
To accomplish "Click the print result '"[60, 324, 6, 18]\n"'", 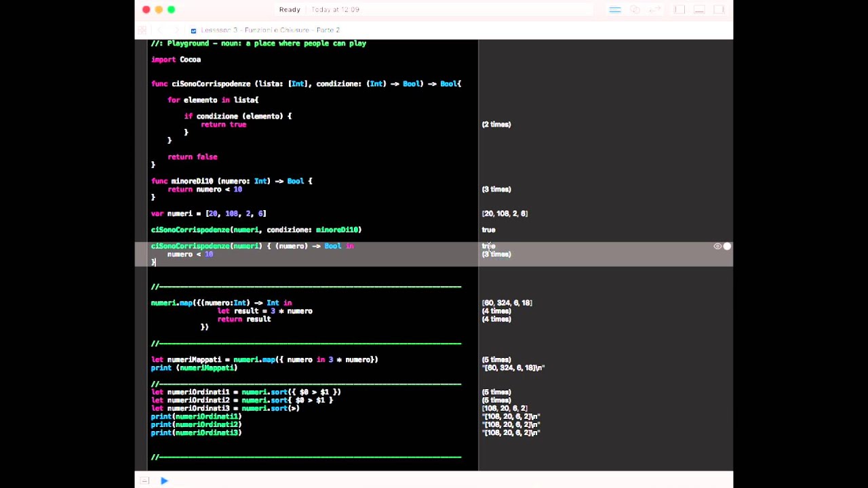I will (x=513, y=368).
